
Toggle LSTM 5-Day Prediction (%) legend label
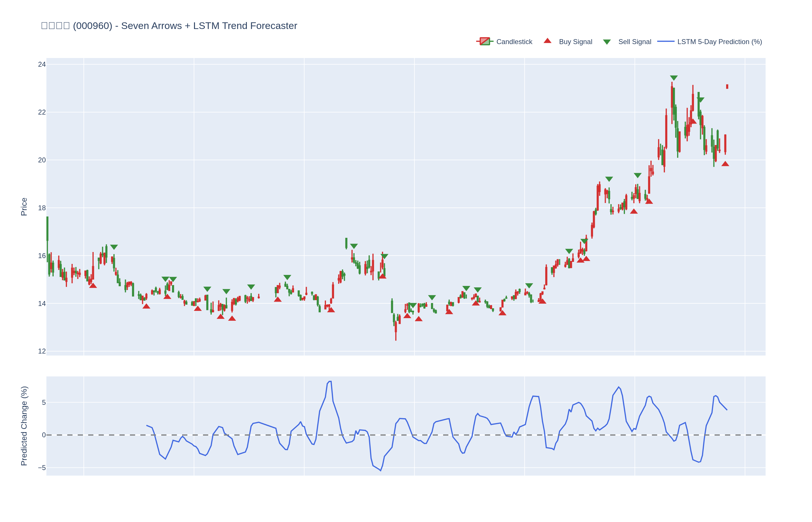click(x=719, y=42)
